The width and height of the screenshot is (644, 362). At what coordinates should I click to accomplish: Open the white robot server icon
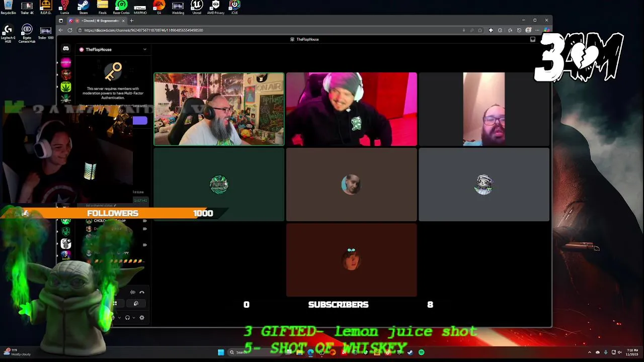pos(66,244)
